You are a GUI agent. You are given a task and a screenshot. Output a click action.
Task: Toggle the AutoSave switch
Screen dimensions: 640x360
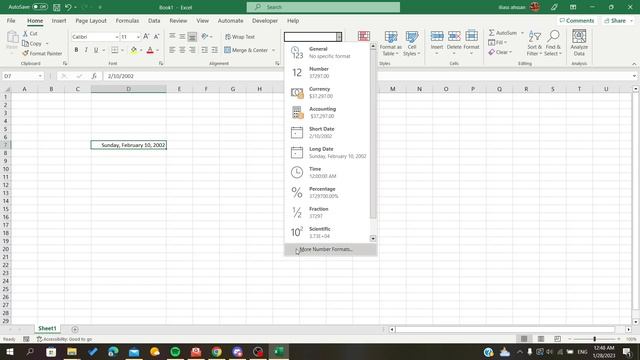coord(40,7)
